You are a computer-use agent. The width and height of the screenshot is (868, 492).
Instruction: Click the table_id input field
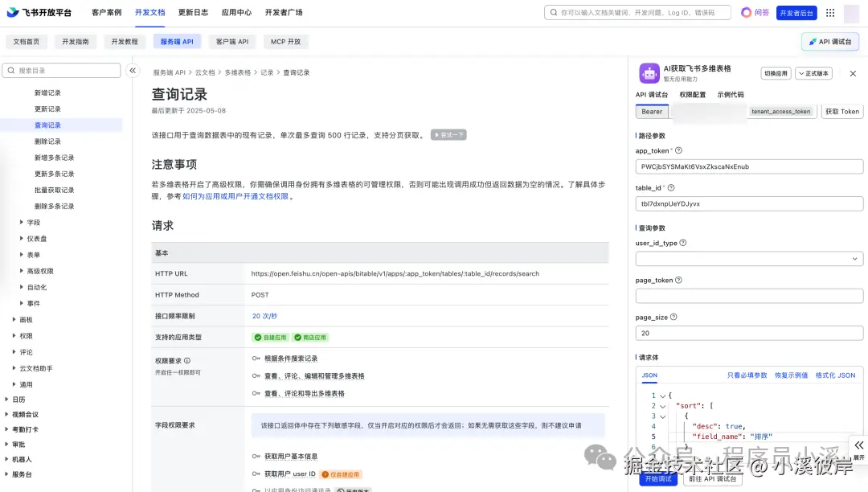click(749, 203)
